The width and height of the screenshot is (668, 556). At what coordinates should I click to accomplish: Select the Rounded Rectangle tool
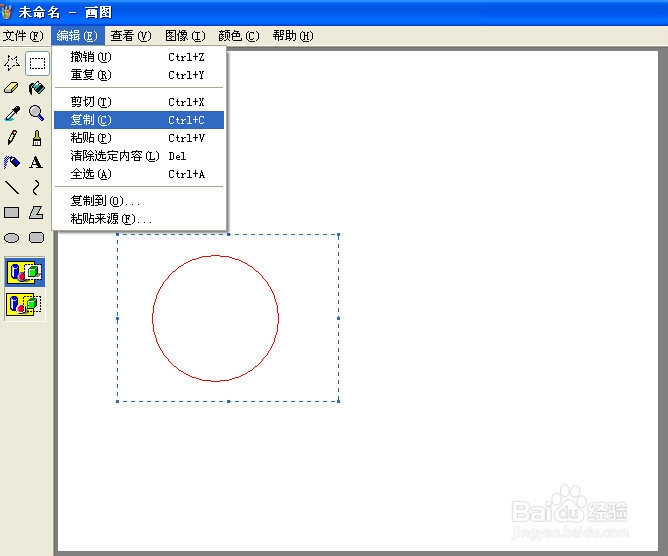click(37, 237)
